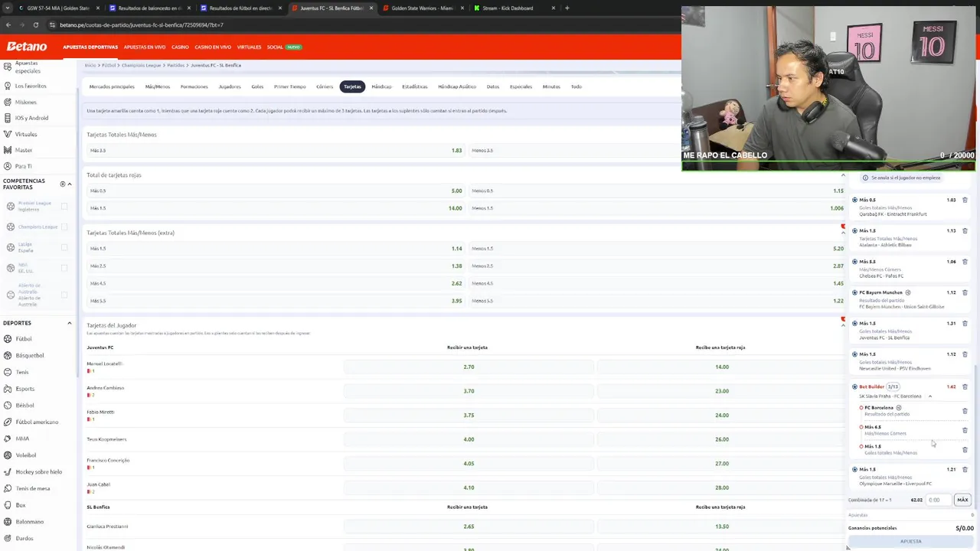Screen dimensions: 980x551
Task: Collapse the Total de tarjetas rojas market
Action: [x=843, y=175]
